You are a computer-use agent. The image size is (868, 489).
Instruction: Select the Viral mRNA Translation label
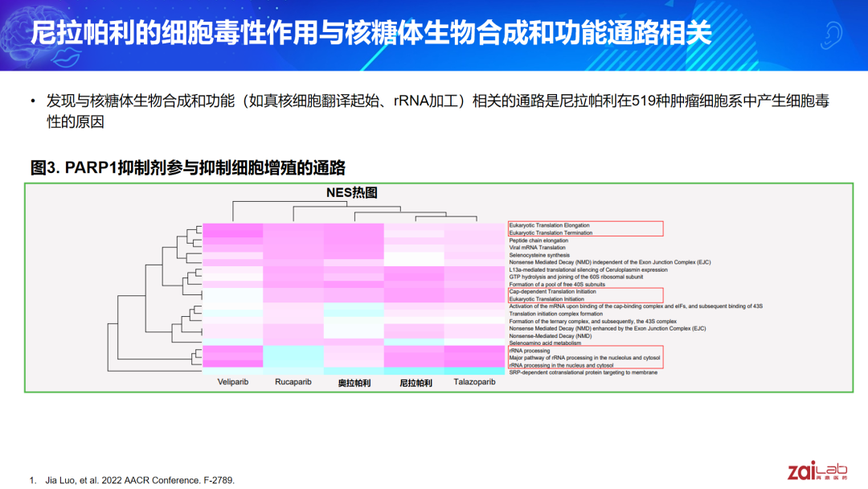[x=537, y=248]
